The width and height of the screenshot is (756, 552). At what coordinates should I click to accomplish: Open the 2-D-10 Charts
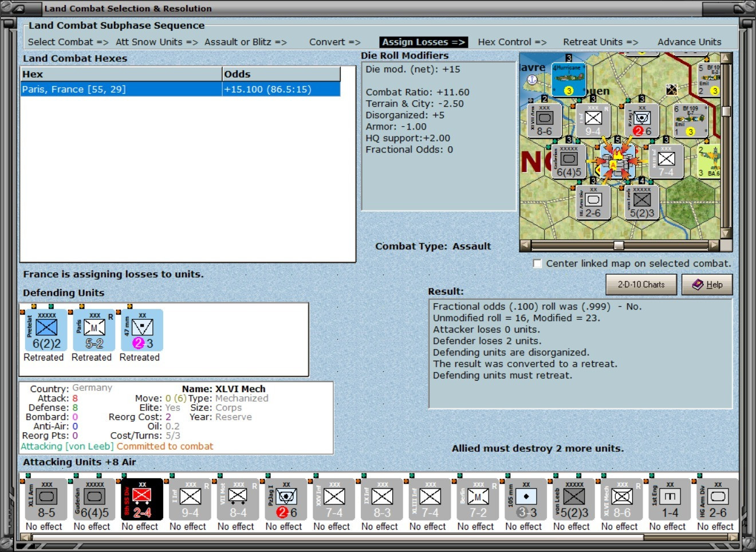click(x=641, y=284)
